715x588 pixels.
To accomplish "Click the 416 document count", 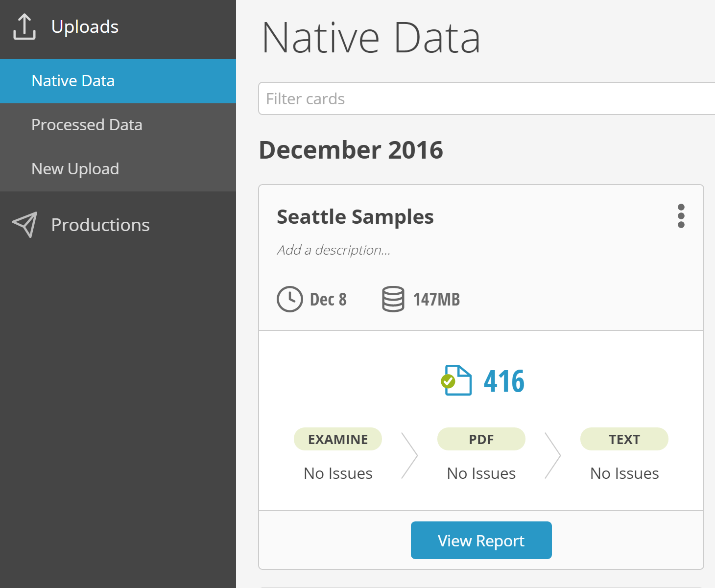I will tap(504, 381).
